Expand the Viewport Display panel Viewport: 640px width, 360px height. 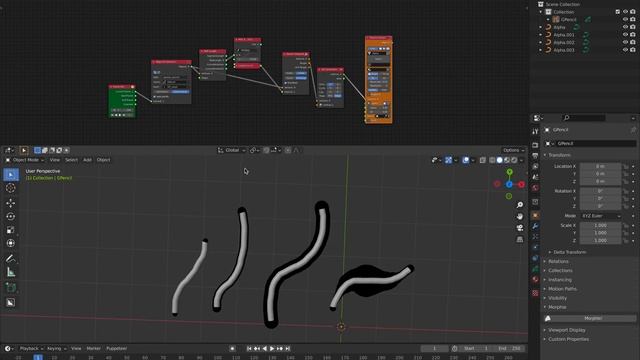[x=564, y=330]
